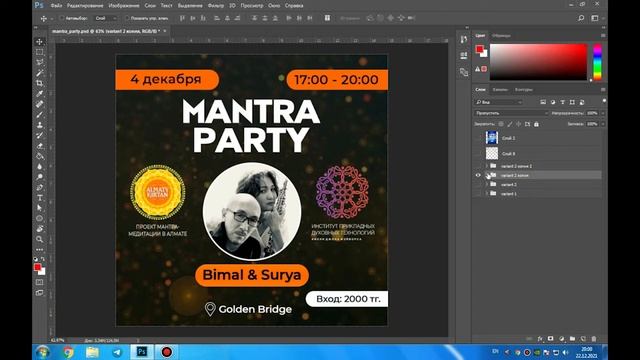The width and height of the screenshot is (640, 360).
Task: Expand the variant 1 group
Action: click(487, 193)
